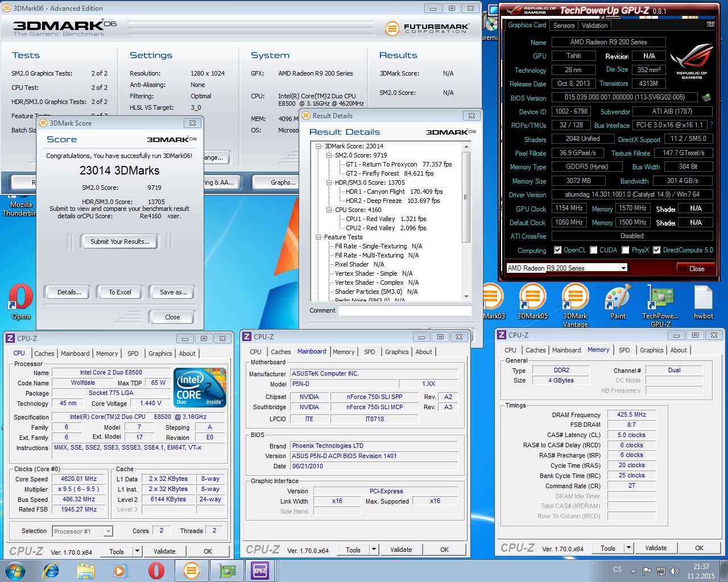Open Internet Explorer from the taskbar
The image size is (728, 582).
click(x=51, y=570)
